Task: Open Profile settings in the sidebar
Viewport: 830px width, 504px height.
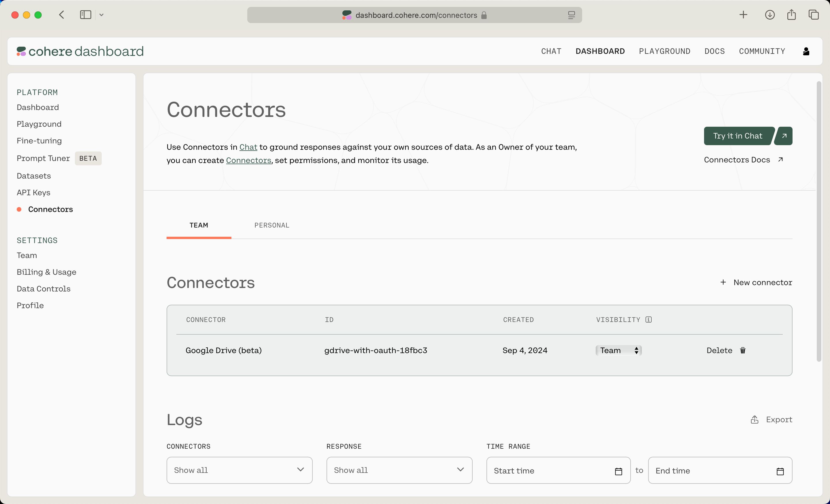Action: (30, 305)
